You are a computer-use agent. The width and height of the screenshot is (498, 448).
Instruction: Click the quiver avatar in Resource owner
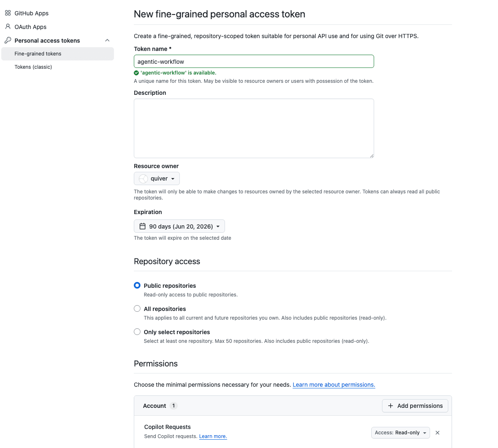tap(143, 178)
